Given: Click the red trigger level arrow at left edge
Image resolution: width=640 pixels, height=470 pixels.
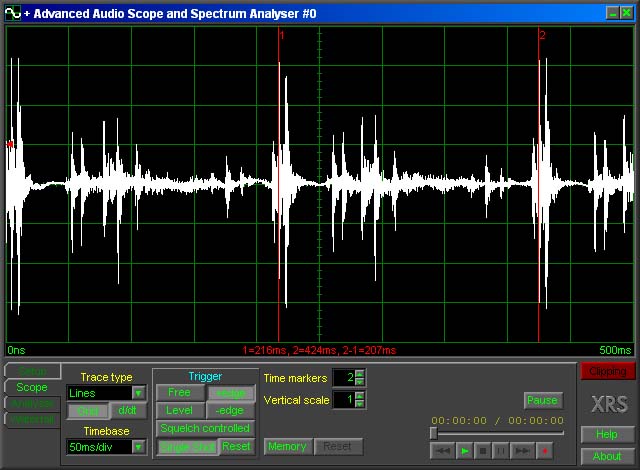Looking at the screenshot, I should [10, 144].
